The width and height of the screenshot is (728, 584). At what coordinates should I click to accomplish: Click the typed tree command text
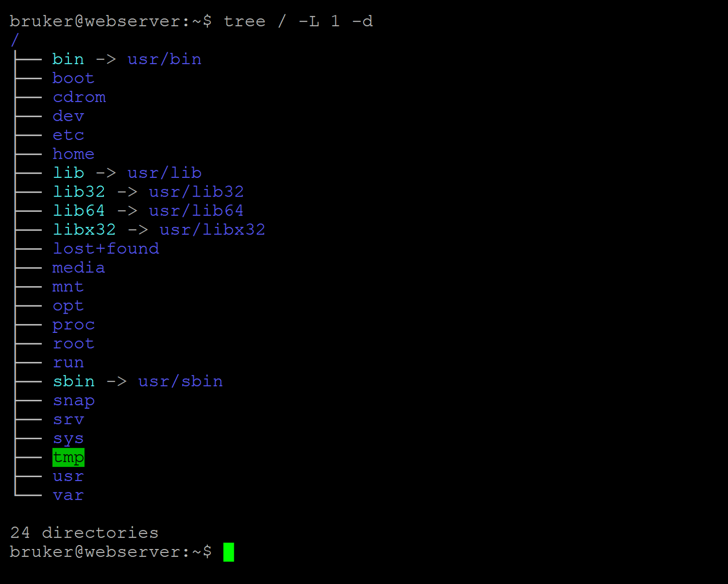tap(298, 21)
